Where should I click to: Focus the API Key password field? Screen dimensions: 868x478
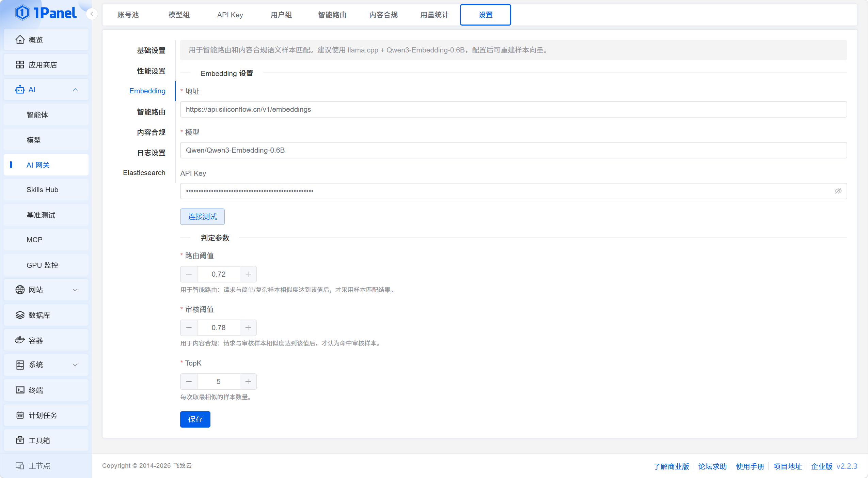tap(514, 191)
